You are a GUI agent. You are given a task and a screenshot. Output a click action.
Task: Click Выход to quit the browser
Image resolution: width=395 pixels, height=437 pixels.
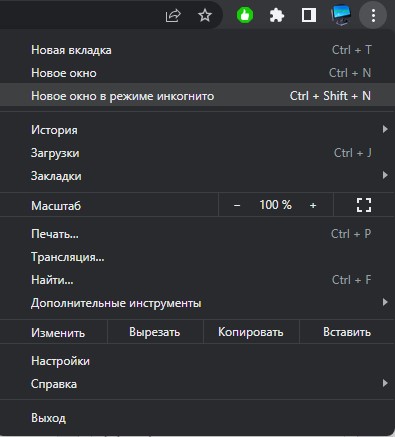point(197,418)
